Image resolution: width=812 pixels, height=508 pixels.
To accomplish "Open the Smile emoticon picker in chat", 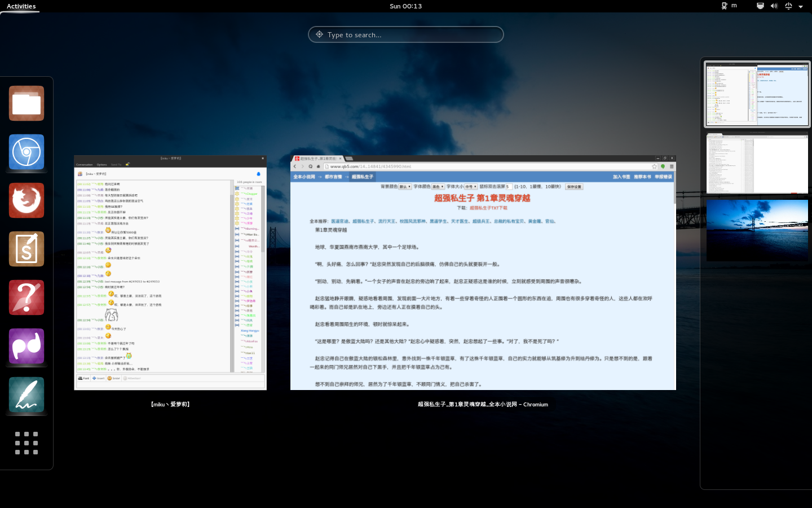I will 113,378.
